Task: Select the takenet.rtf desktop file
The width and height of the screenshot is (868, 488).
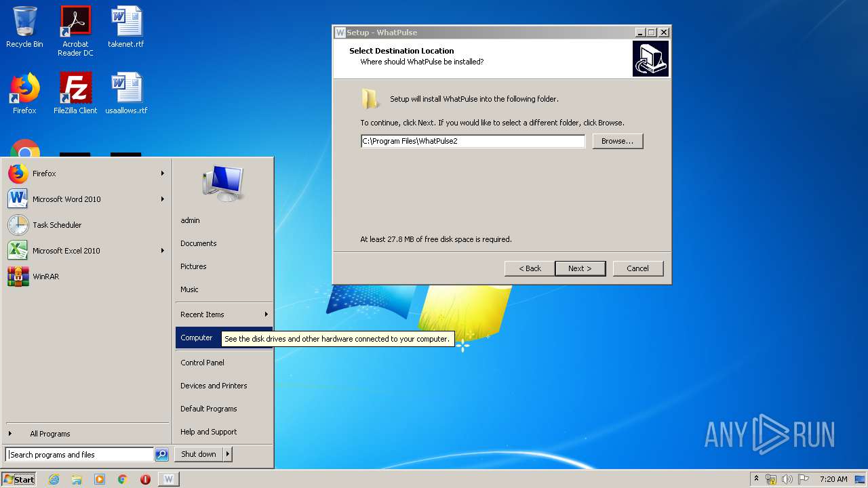Action: tap(126, 27)
